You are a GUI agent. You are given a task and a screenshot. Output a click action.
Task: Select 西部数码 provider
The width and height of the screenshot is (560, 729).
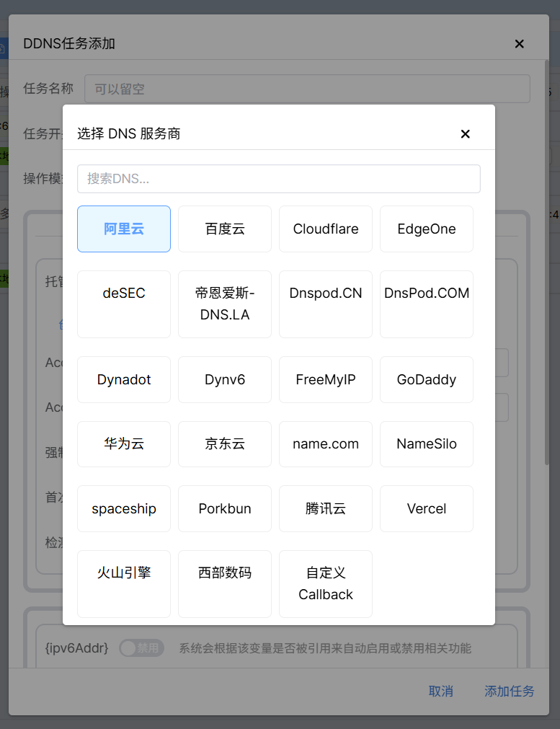click(224, 584)
